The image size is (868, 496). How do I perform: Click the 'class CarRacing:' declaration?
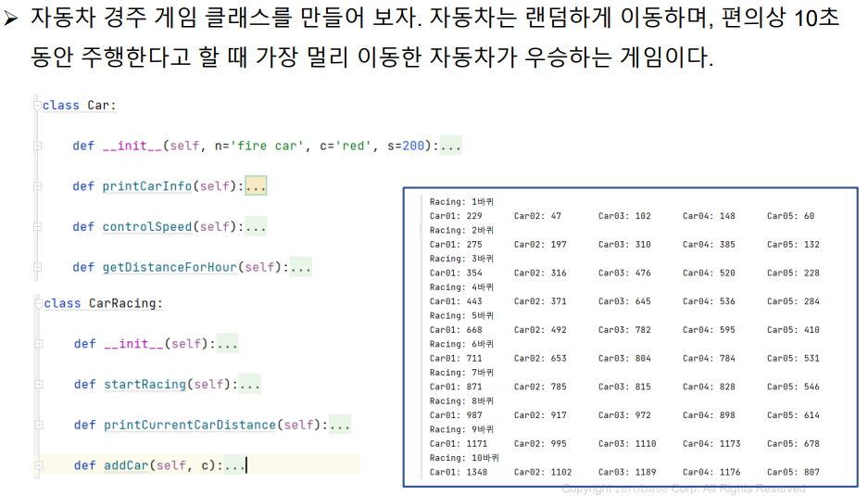[x=104, y=303]
